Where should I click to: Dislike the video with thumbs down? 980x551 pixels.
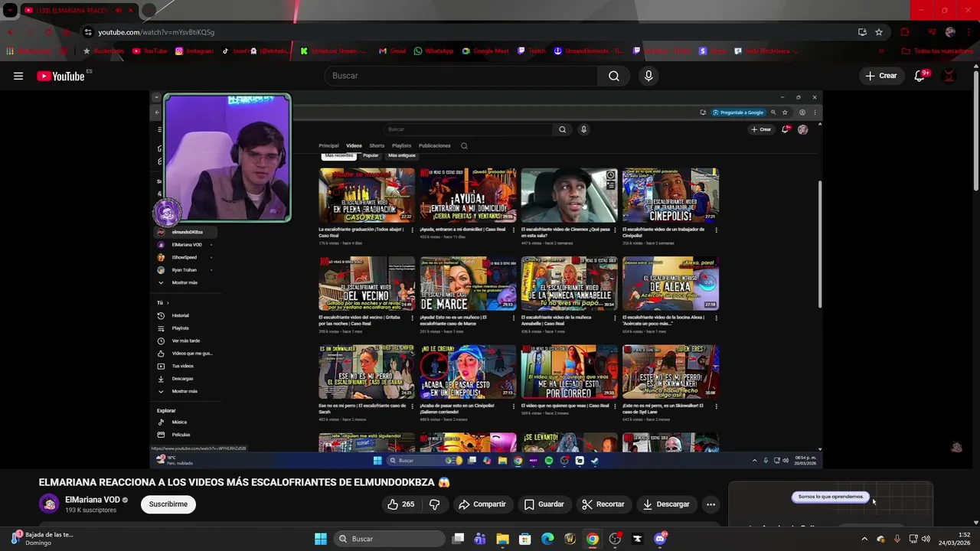[434, 504]
